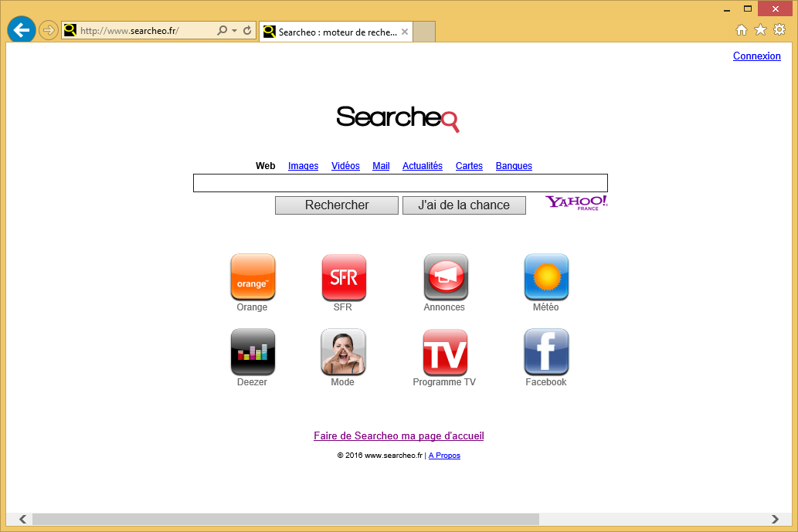Launch Deezer from its icon

253,351
